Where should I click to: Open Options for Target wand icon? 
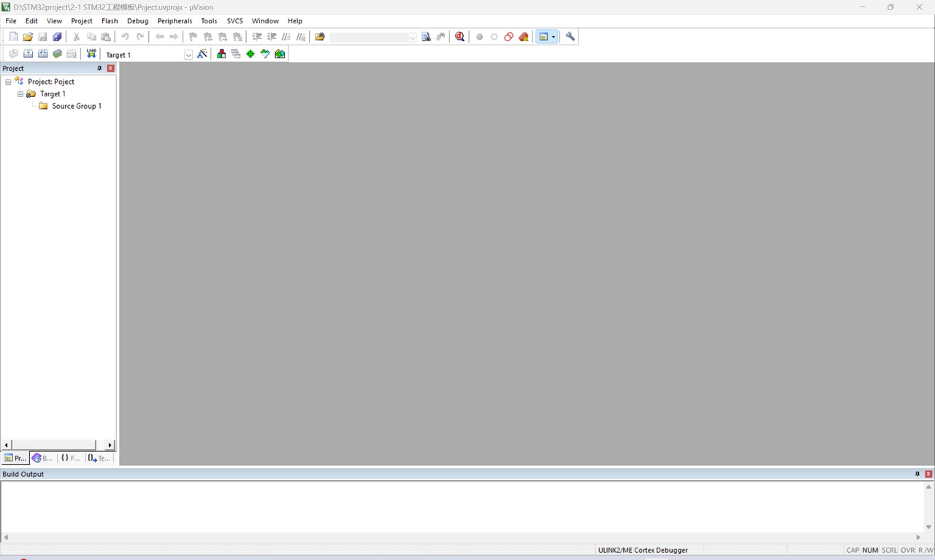(x=202, y=54)
